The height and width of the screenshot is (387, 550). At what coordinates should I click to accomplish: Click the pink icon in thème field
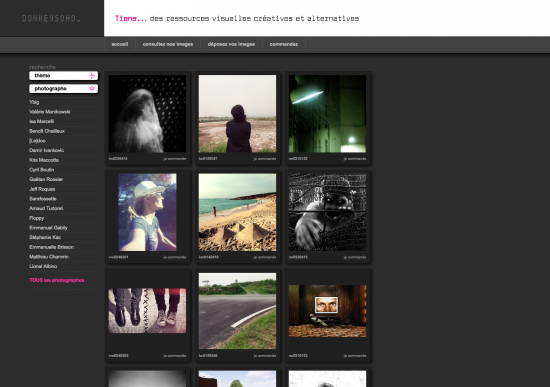(x=92, y=75)
